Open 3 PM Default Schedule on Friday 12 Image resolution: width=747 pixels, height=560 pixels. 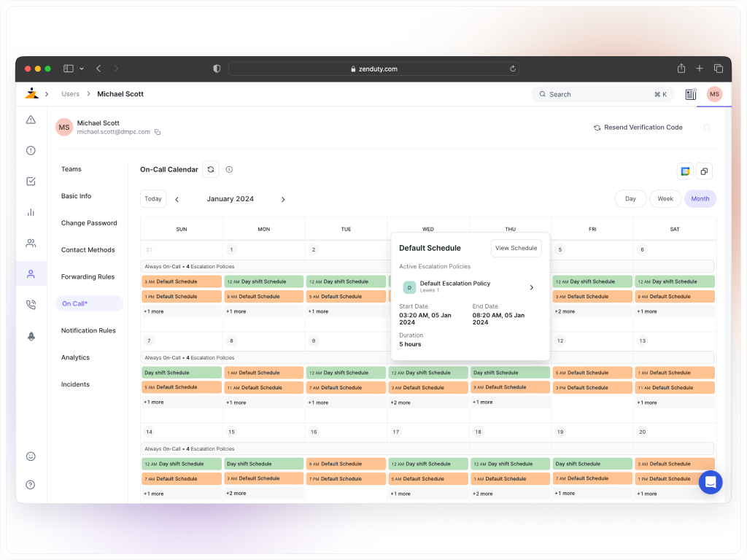(x=592, y=388)
